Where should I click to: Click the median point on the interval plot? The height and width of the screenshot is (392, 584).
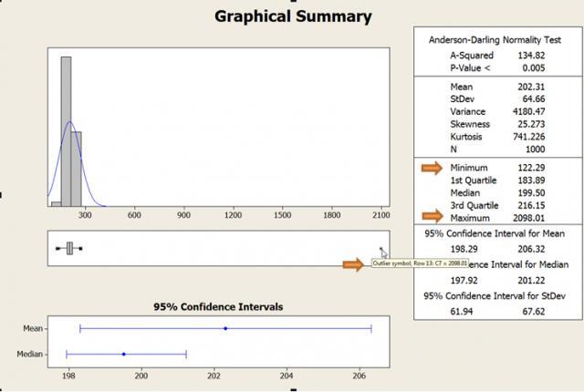123,354
